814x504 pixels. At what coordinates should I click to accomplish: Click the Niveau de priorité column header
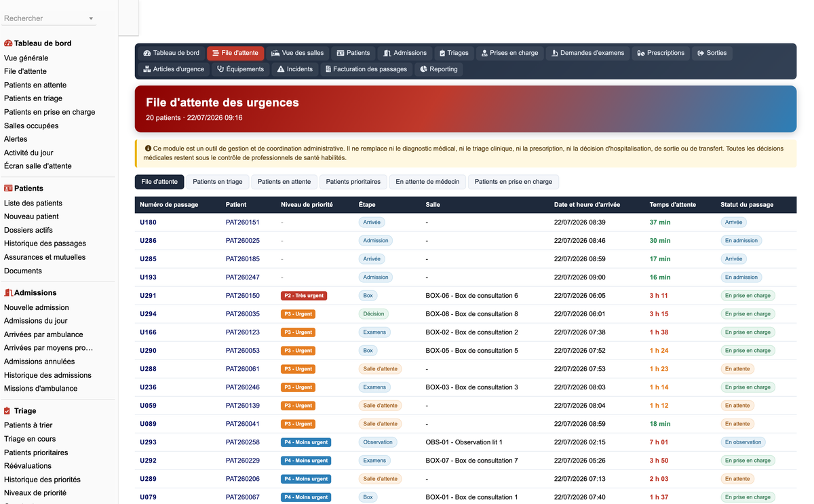[x=307, y=205]
